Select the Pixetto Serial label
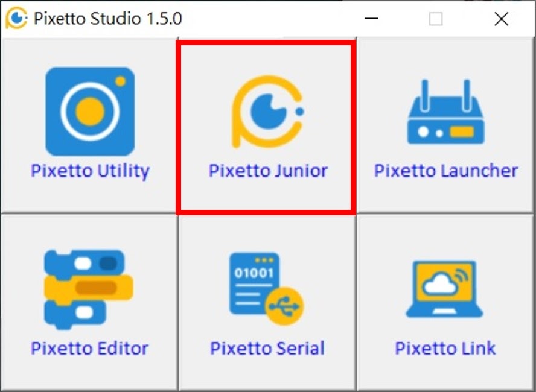536x392 pixels. pos(267,349)
